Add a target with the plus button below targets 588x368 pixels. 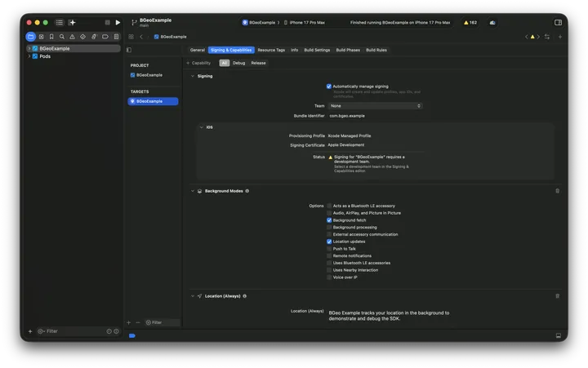129,322
